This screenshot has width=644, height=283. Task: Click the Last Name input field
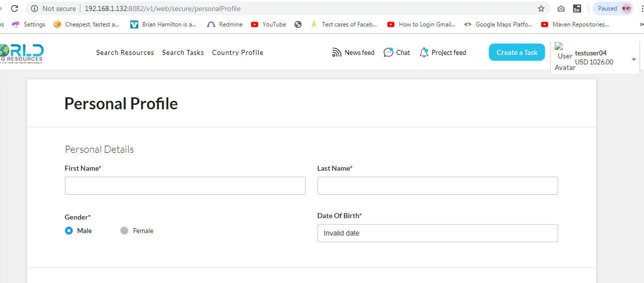click(437, 186)
